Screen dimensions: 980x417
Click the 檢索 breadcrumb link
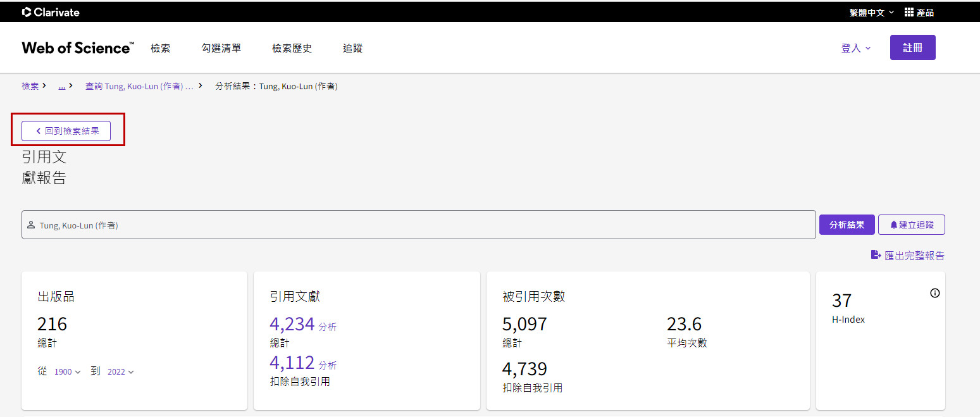pyautogui.click(x=30, y=86)
